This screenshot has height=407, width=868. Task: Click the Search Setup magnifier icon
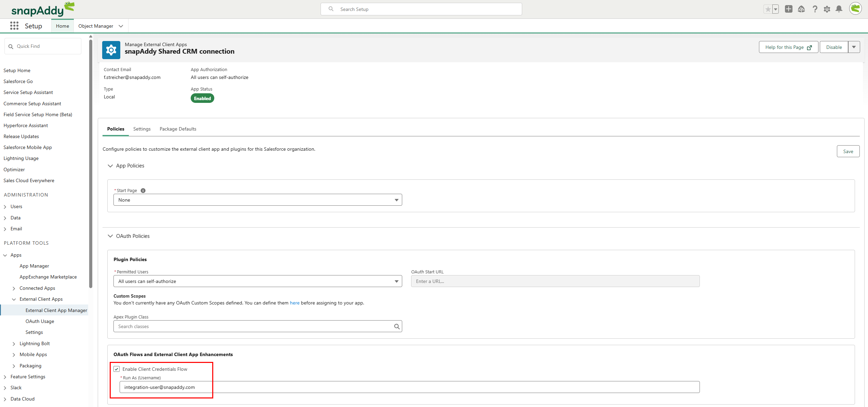331,9
